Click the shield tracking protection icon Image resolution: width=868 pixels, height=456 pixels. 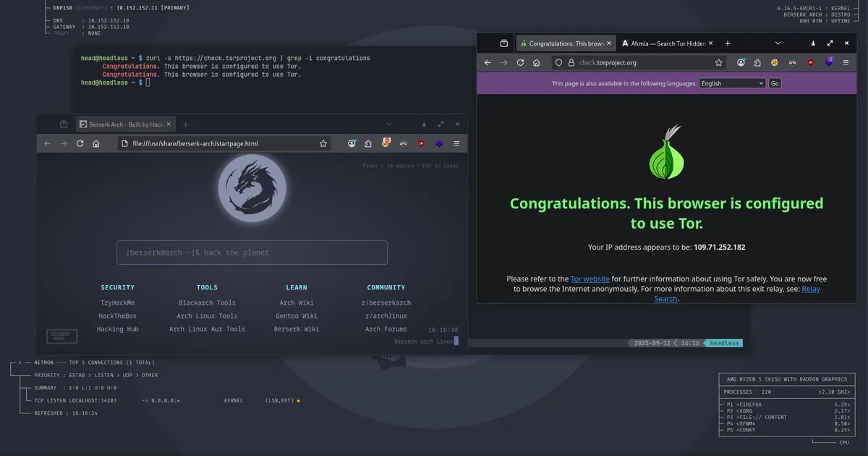click(558, 63)
